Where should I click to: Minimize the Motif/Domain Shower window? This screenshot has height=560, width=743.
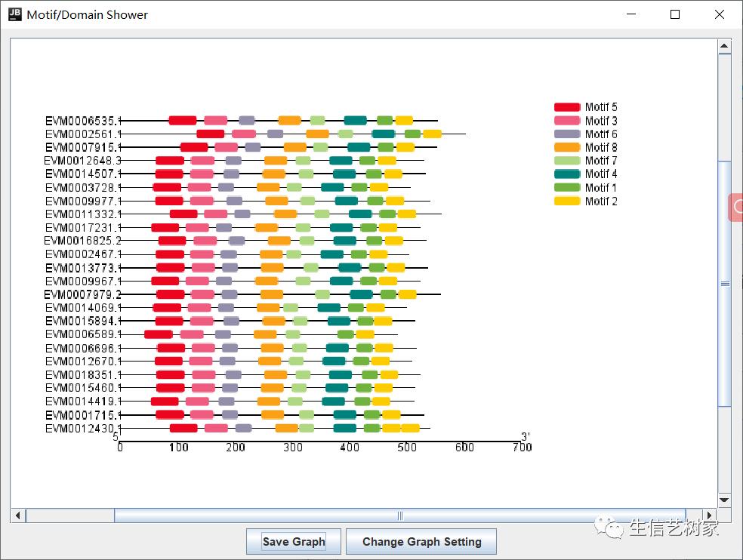coord(631,14)
